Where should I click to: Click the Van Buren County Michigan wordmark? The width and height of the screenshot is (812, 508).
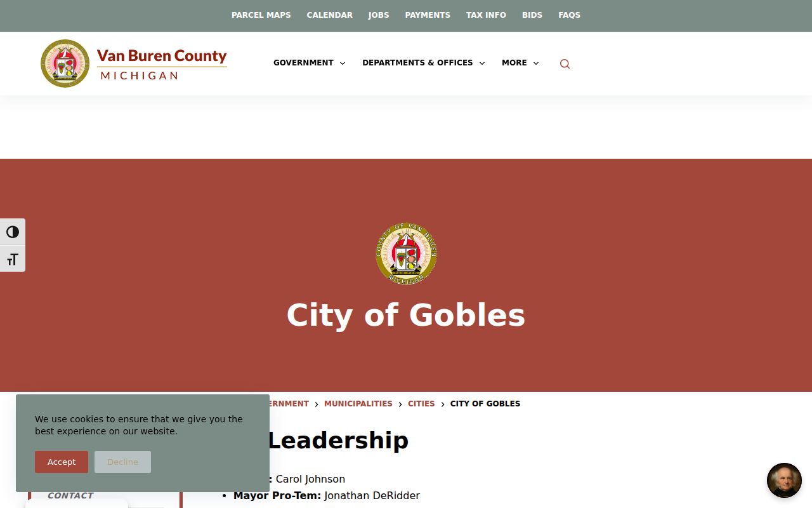pyautogui.click(x=162, y=64)
